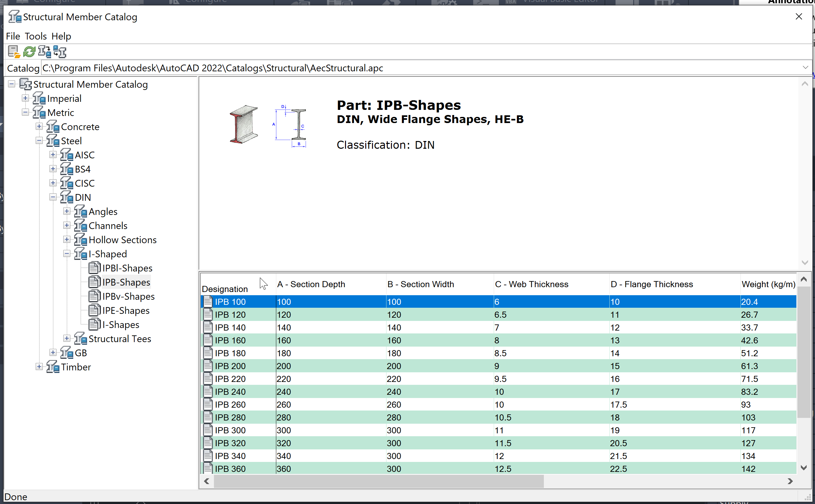The image size is (815, 504).
Task: Click the green Refresh arrows icon
Action: (29, 52)
